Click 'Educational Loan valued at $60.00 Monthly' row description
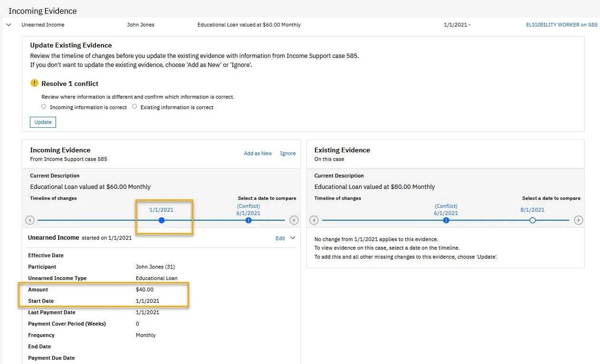Image resolution: width=600 pixels, height=364 pixels. [249, 25]
